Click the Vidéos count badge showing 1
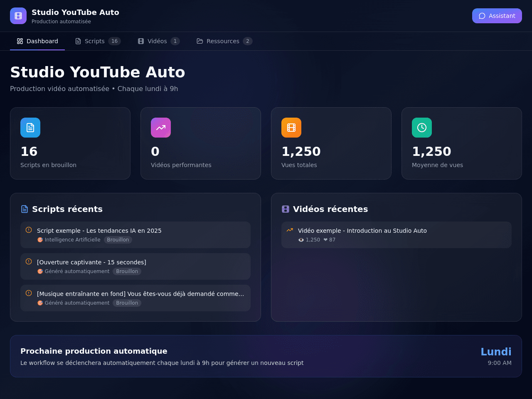Image resolution: width=532 pixels, height=399 pixels. [175, 41]
